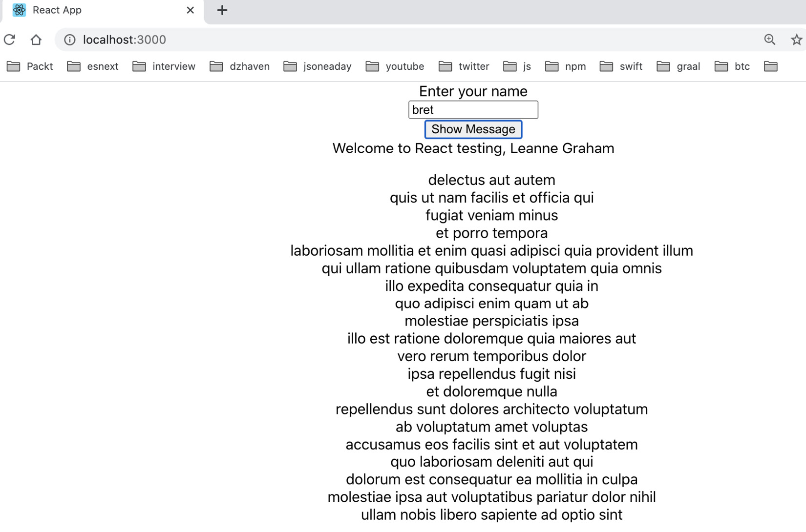Click the Show Message button
The width and height of the screenshot is (806, 532).
473,129
